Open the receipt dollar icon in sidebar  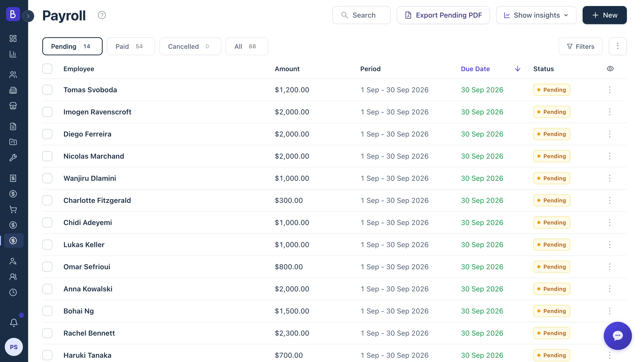pos(13,178)
